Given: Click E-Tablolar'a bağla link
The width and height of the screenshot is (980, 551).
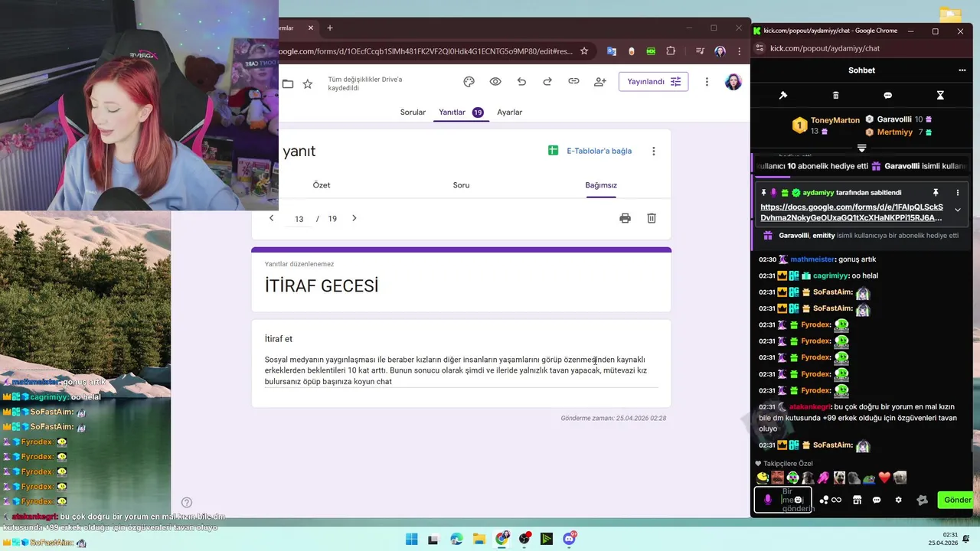Looking at the screenshot, I should pos(599,151).
